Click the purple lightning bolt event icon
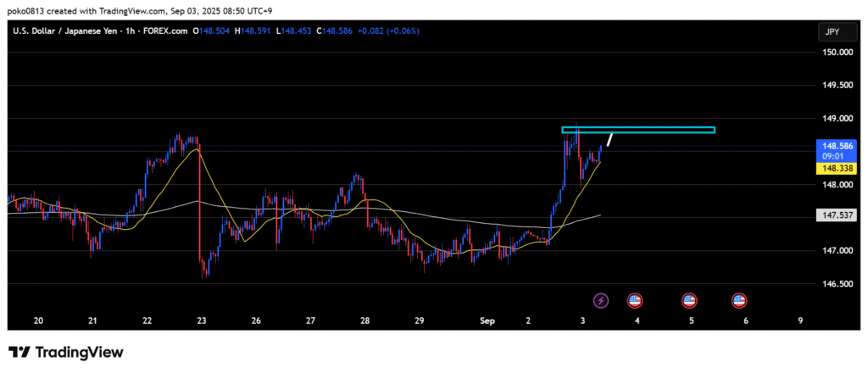This screenshot has height=374, width=868. [x=601, y=300]
